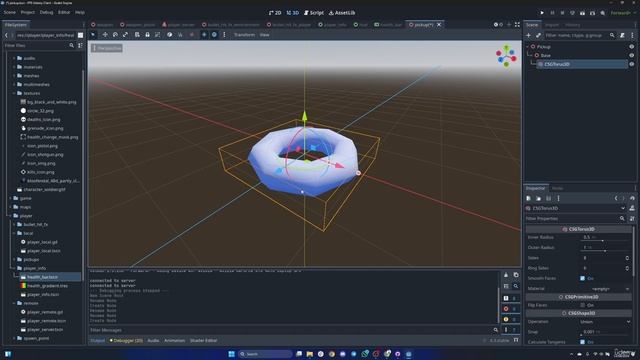Image resolution: width=640 pixels, height=360 pixels.
Task: Toggle visibility of CSGTorus3D node
Action: [x=632, y=64]
